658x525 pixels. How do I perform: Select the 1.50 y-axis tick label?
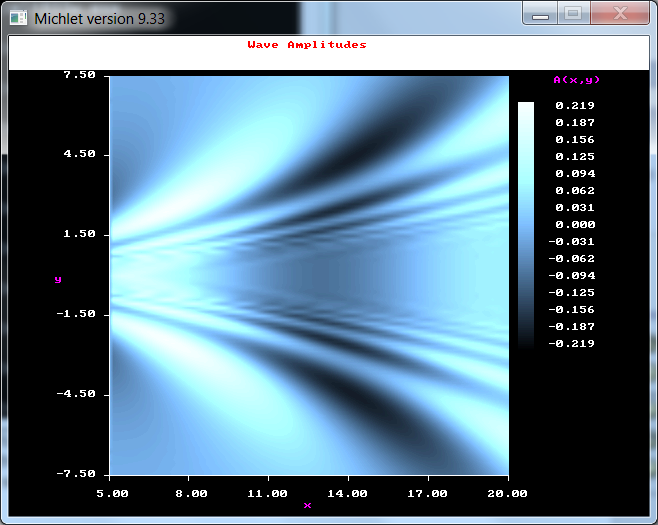[x=79, y=234]
